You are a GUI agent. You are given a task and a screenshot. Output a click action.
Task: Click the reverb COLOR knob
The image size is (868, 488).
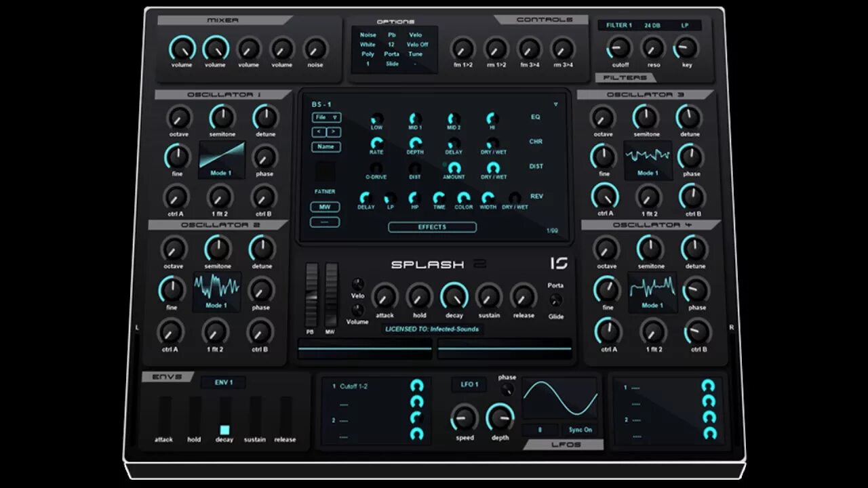tap(464, 197)
